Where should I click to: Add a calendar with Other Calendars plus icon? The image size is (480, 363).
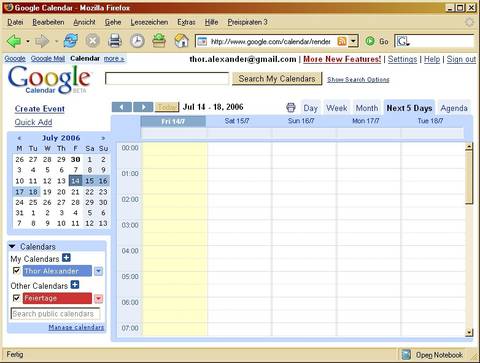[75, 285]
